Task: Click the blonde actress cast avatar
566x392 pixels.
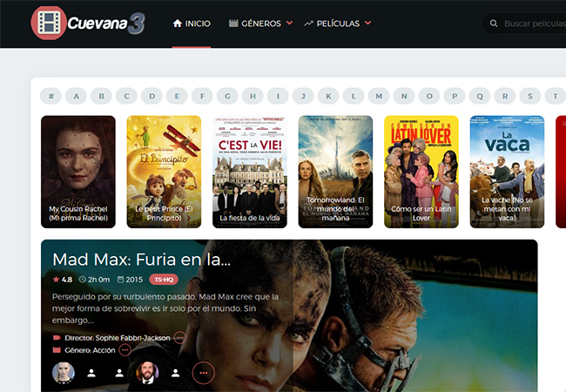Action: (x=64, y=373)
